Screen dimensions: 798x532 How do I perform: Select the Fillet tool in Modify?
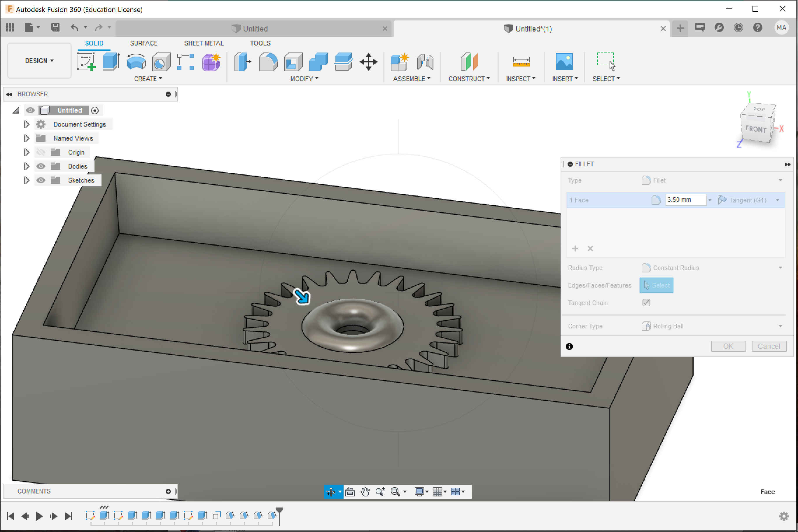click(x=268, y=62)
